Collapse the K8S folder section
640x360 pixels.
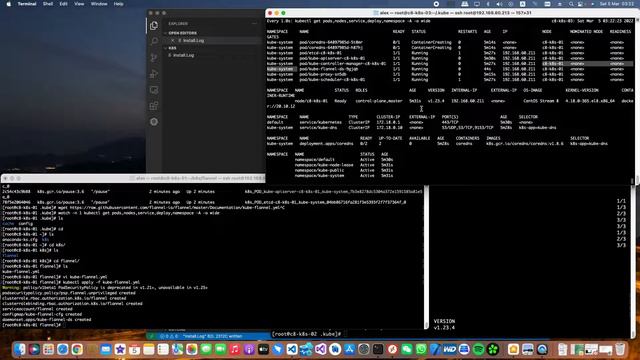[172, 48]
